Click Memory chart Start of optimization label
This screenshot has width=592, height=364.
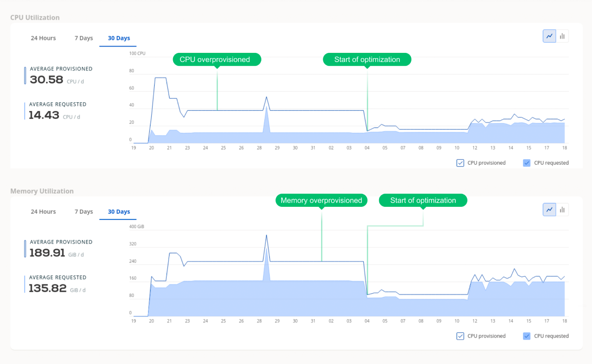(x=423, y=200)
